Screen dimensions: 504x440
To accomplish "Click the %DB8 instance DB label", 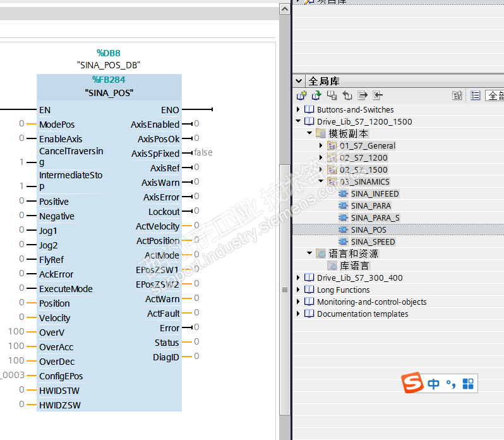I will (x=109, y=52).
